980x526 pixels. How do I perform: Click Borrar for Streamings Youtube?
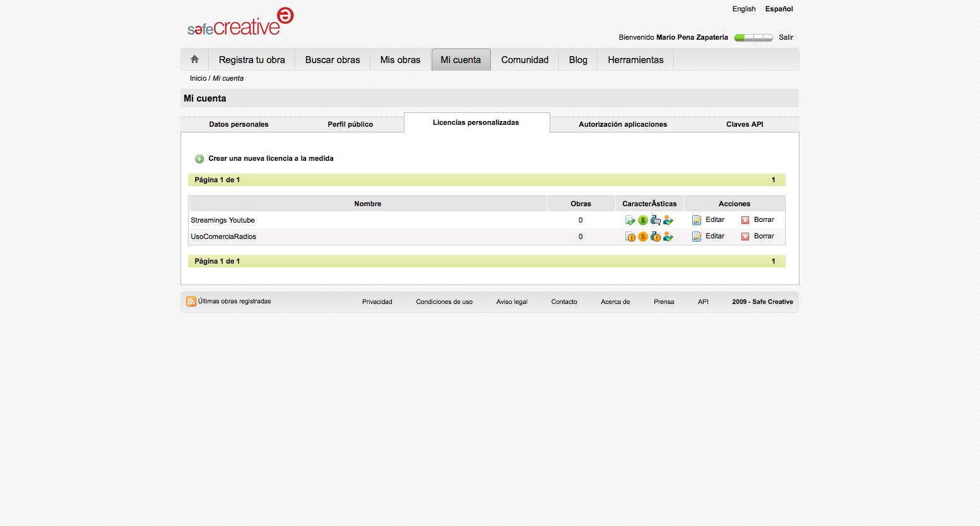click(764, 219)
